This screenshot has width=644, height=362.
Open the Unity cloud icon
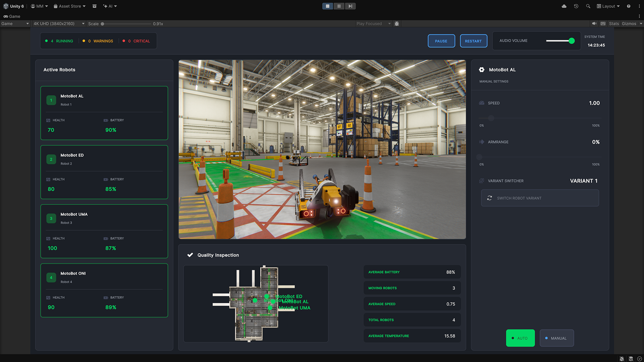(564, 6)
